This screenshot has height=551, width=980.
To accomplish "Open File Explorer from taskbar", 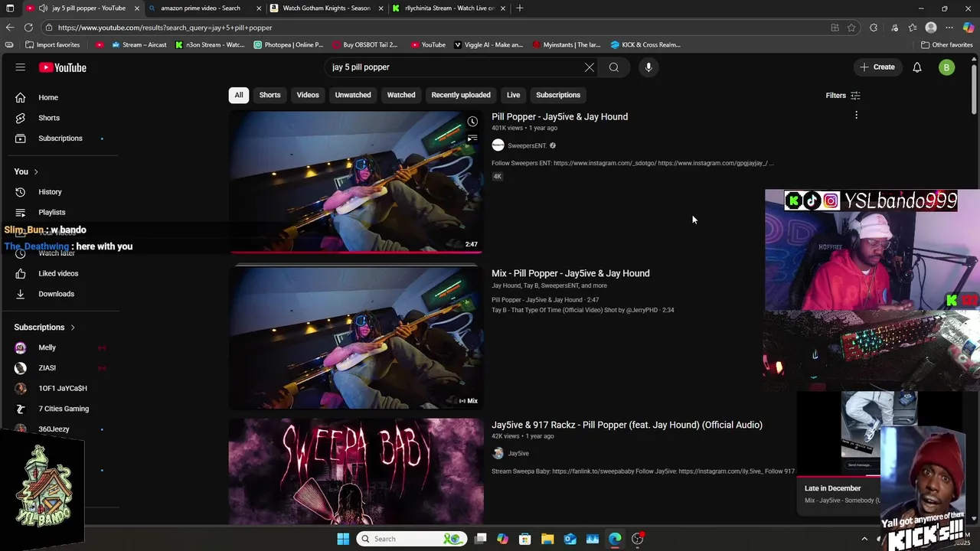I will (x=547, y=539).
